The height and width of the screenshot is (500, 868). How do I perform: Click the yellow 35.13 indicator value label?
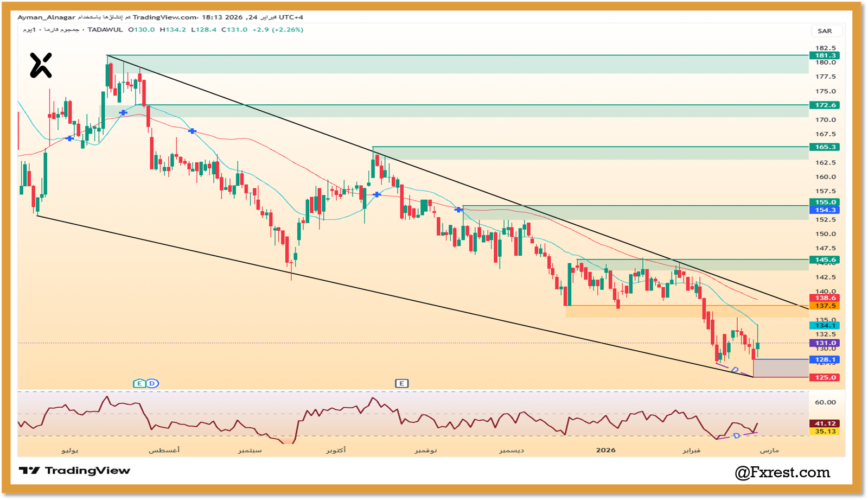(825, 432)
